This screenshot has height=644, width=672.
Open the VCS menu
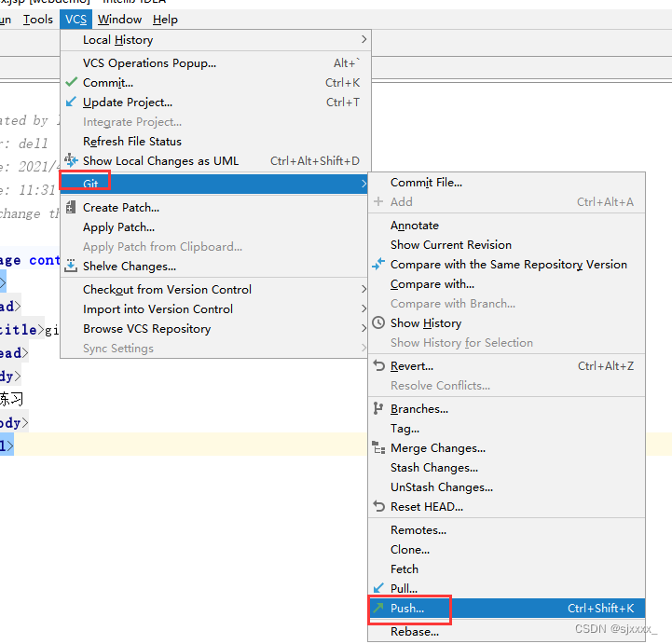pyautogui.click(x=75, y=20)
